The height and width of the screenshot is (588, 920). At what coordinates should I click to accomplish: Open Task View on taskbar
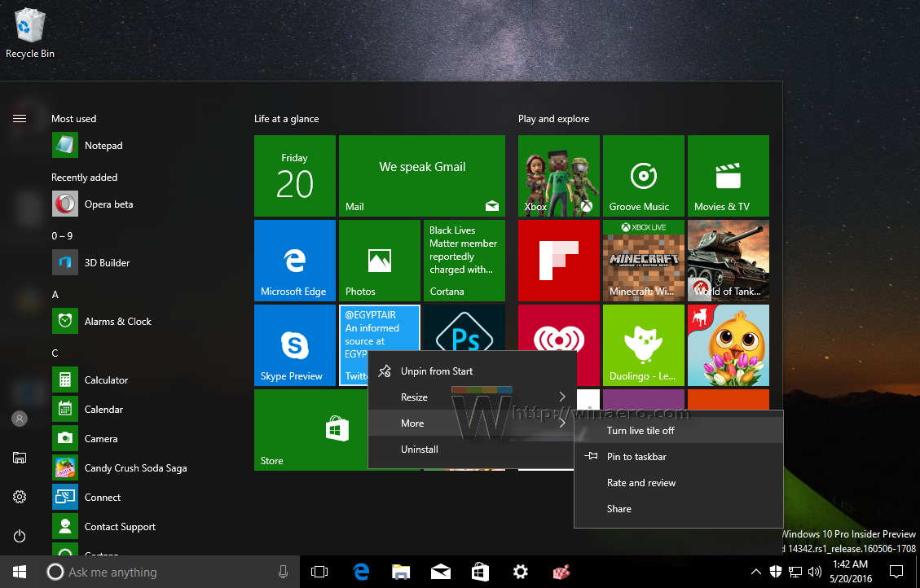coord(319,572)
